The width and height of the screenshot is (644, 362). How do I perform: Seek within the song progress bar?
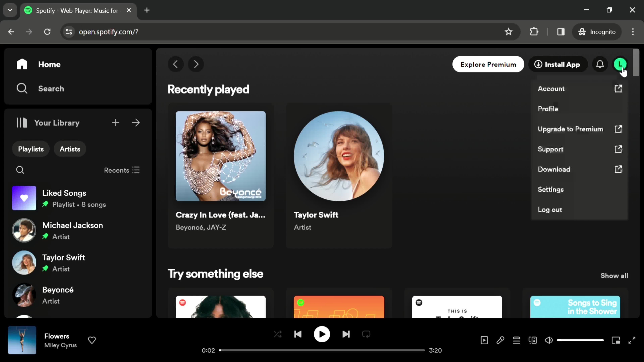point(322,350)
